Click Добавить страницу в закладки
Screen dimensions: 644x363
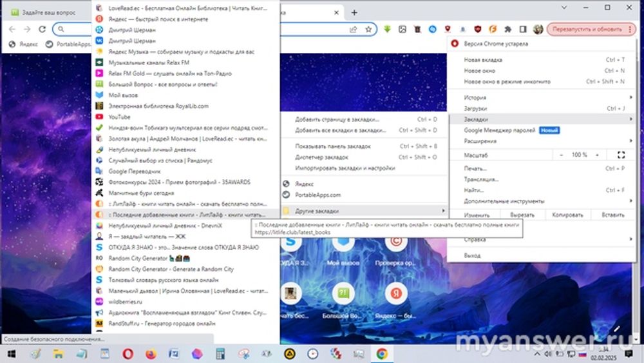[365, 119]
